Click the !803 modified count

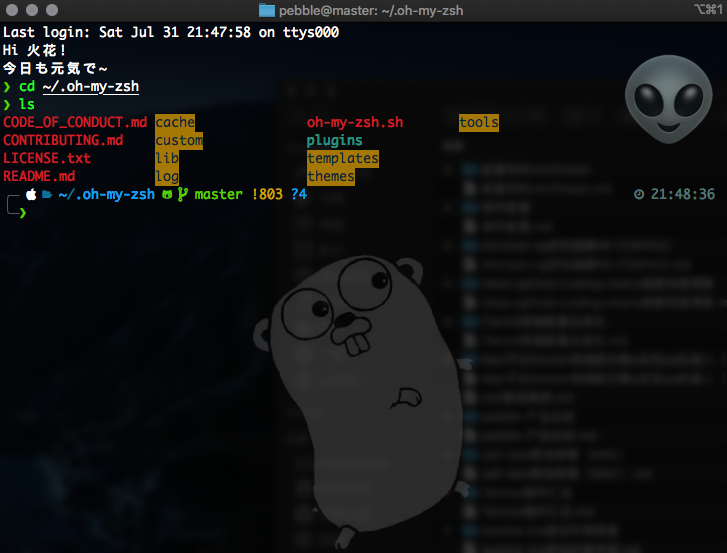(267, 194)
